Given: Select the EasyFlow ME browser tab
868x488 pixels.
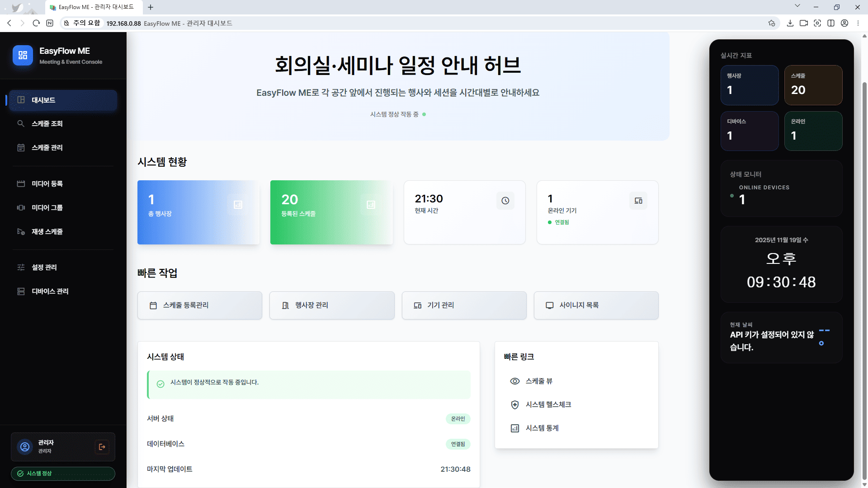Looking at the screenshot, I should 93,7.
